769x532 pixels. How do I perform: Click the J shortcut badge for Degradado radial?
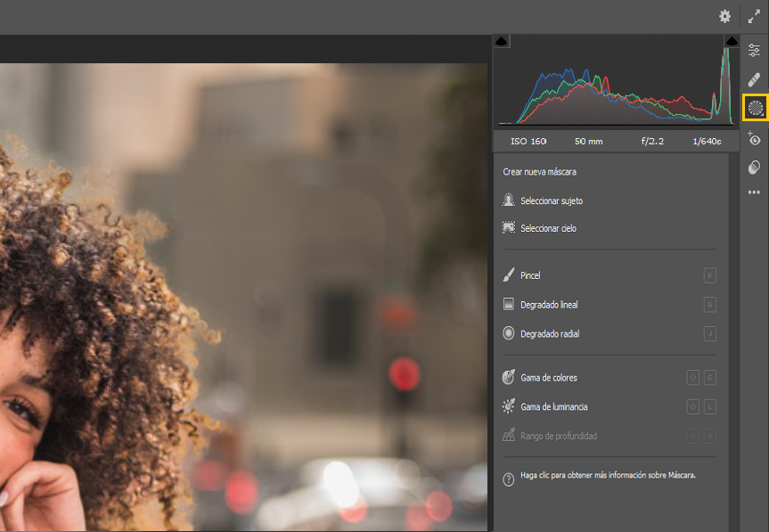tap(709, 334)
